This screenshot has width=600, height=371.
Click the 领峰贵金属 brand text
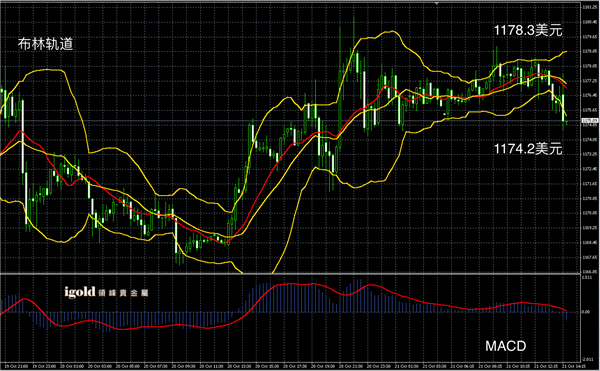pyautogui.click(x=123, y=293)
